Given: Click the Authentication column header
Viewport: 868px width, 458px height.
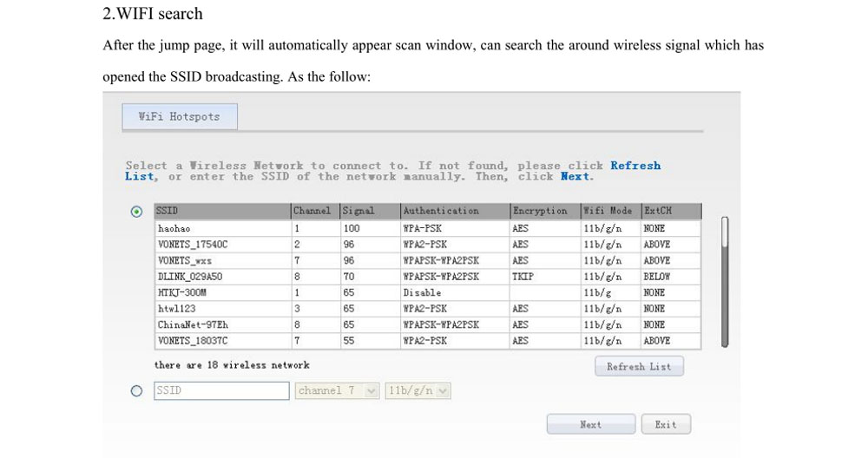Looking at the screenshot, I should pyautogui.click(x=455, y=211).
